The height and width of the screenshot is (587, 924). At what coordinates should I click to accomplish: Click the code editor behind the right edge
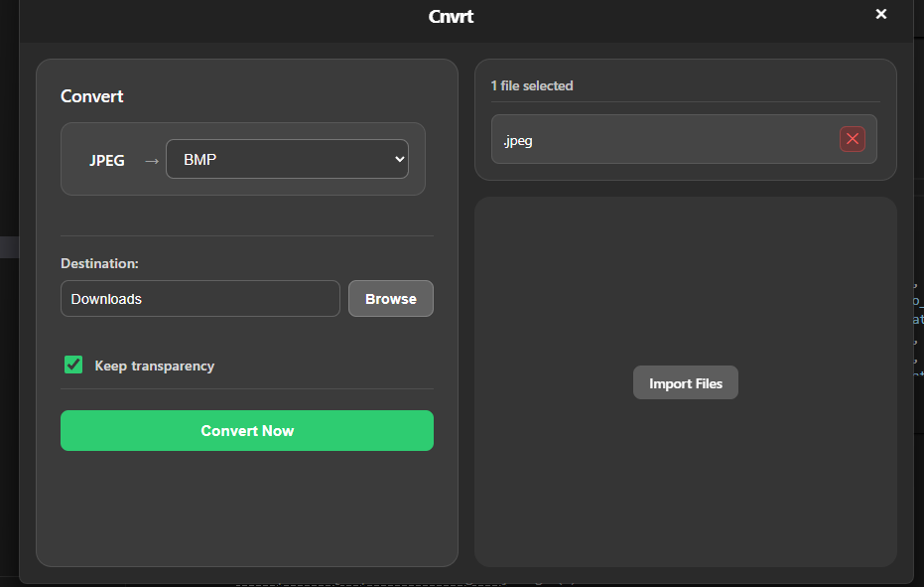pyautogui.click(x=918, y=318)
